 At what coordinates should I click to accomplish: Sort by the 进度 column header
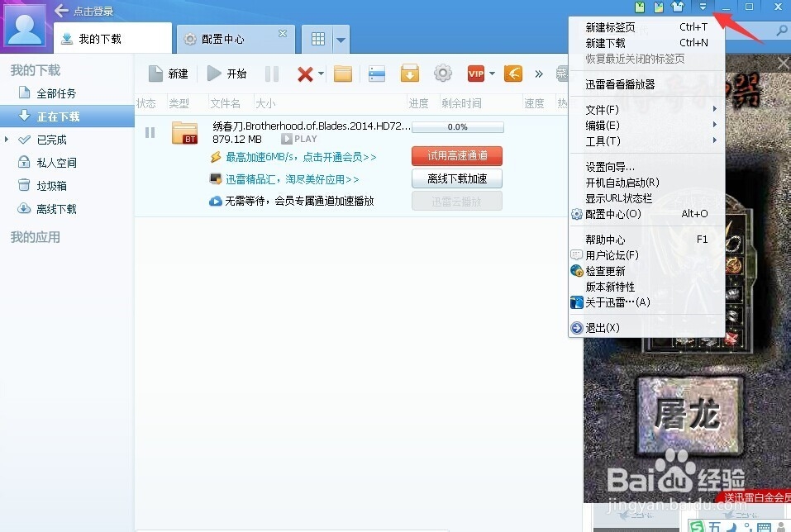point(418,103)
